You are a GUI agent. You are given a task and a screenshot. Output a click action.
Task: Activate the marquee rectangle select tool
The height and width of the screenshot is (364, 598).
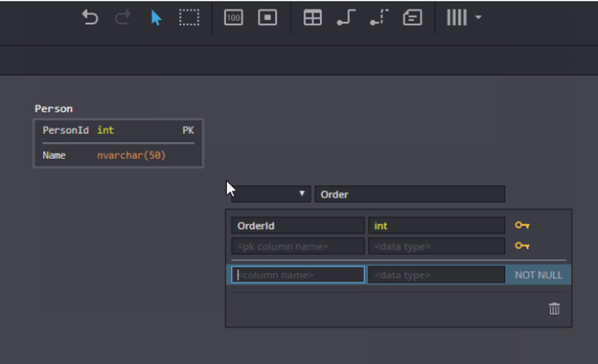(x=189, y=18)
